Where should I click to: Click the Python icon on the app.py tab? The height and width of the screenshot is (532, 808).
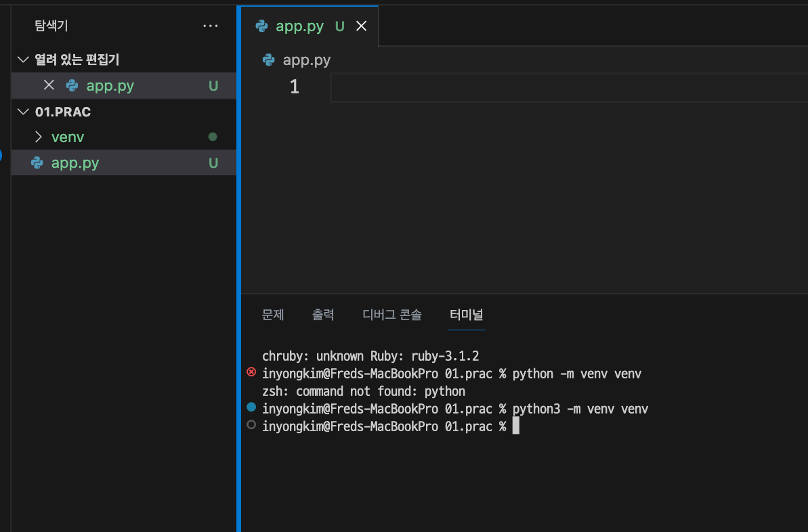262,26
